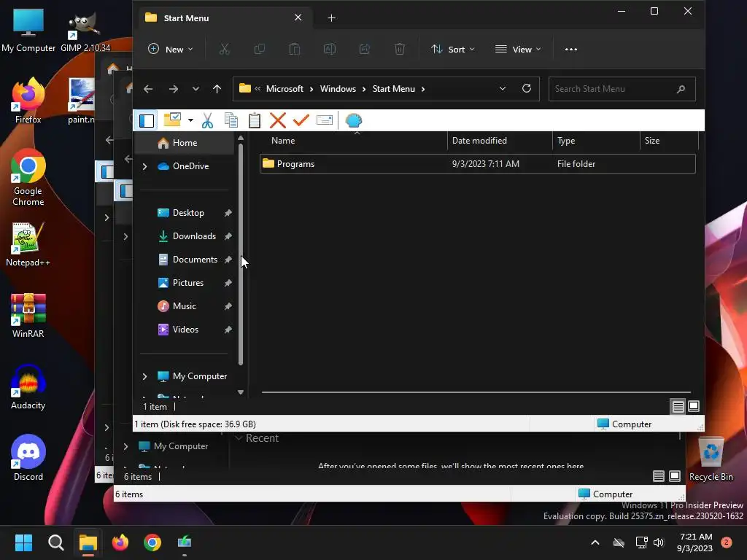Open the pinned Music folder
The height and width of the screenshot is (560, 747).
tap(185, 306)
